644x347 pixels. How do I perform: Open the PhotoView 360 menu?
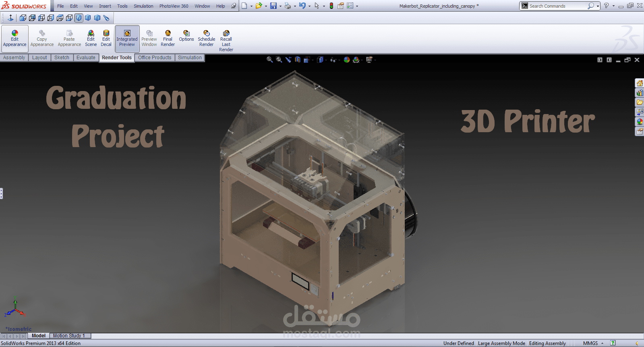174,6
